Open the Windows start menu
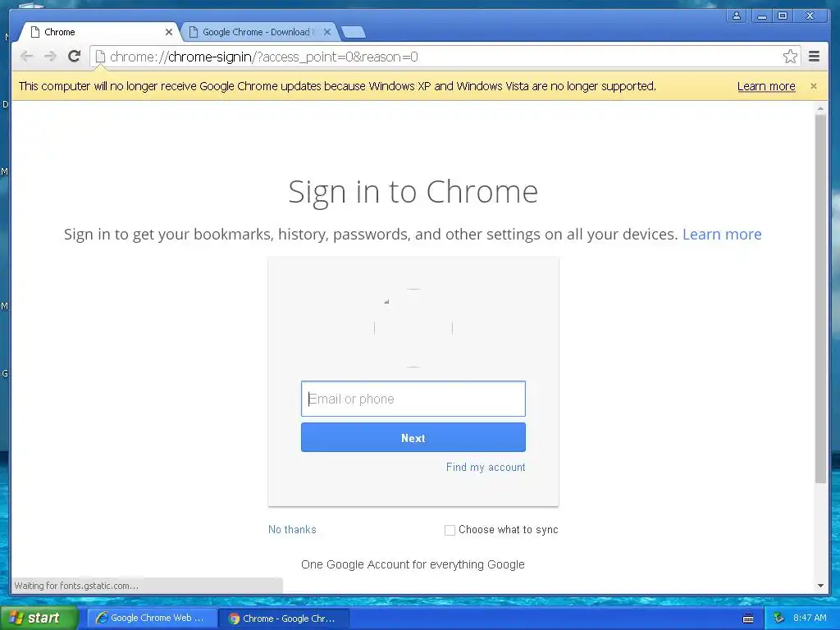 point(39,618)
